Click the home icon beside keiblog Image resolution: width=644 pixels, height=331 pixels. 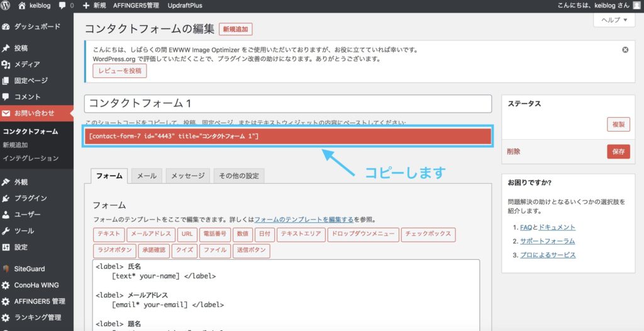(x=22, y=6)
